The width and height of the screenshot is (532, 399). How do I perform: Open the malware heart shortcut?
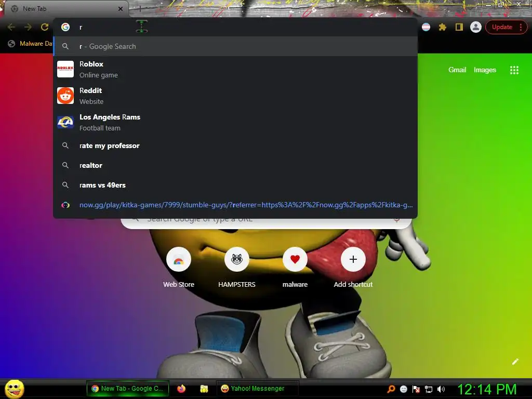295,268
